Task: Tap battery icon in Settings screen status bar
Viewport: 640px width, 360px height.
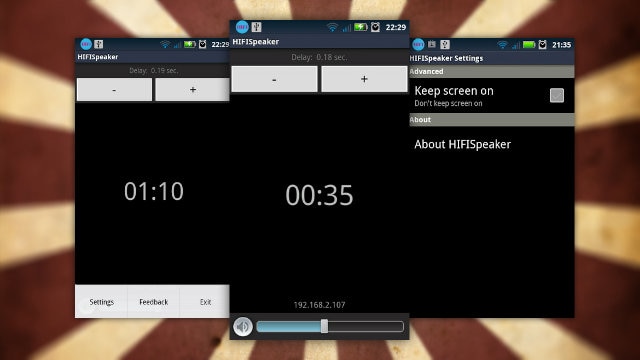Action: [529, 44]
